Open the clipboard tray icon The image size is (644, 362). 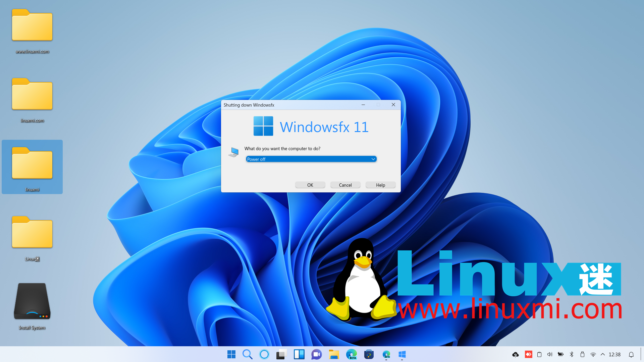point(539,354)
